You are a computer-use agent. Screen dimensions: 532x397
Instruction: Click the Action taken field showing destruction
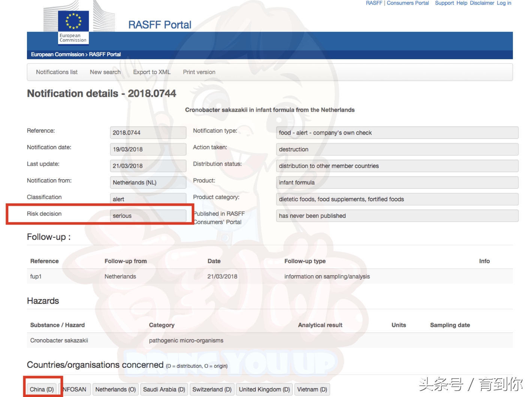click(x=397, y=149)
